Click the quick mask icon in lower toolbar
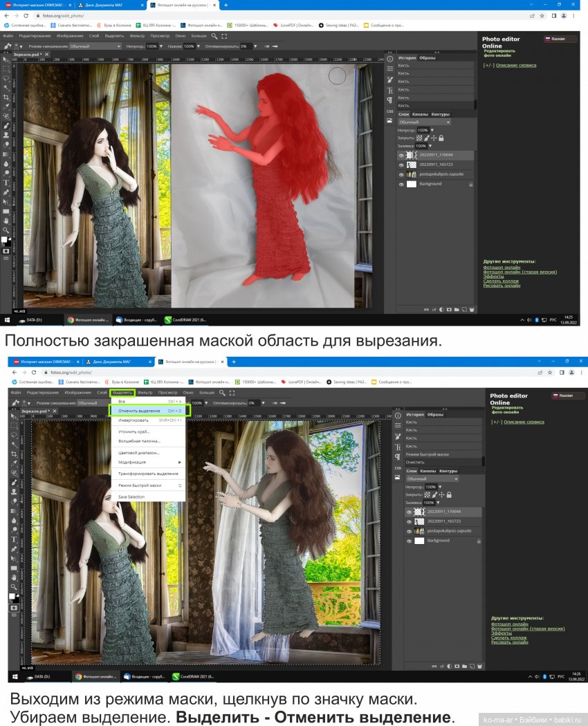588x726 pixels. pos(13,607)
